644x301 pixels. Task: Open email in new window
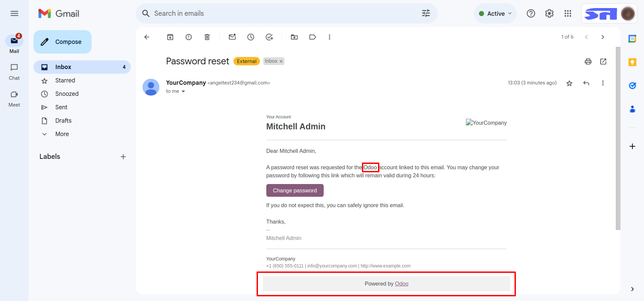(x=603, y=62)
